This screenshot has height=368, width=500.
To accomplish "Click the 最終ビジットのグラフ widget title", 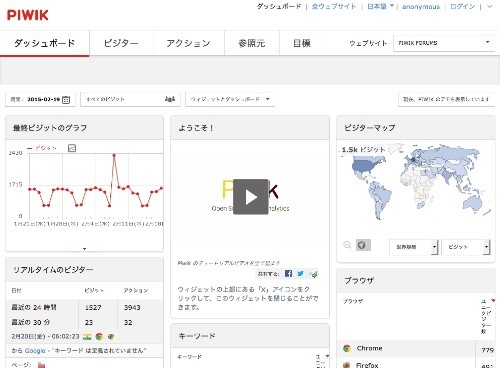I will (x=50, y=128).
